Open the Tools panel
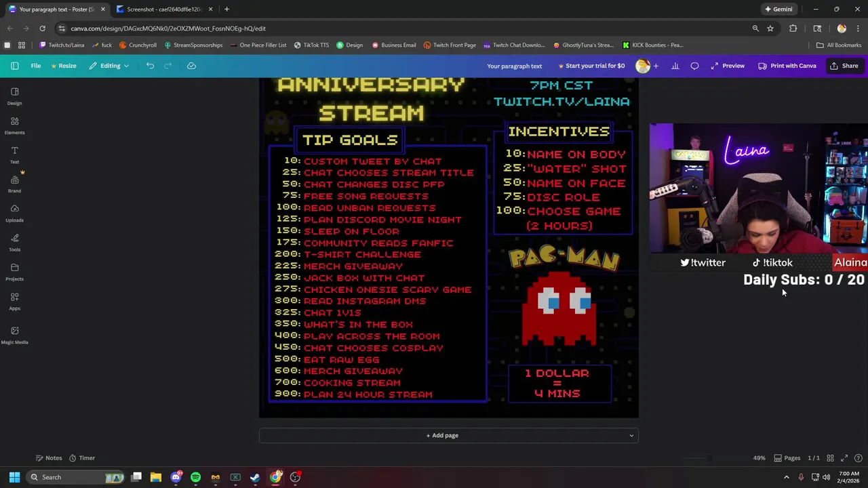This screenshot has width=868, height=488. pyautogui.click(x=14, y=243)
